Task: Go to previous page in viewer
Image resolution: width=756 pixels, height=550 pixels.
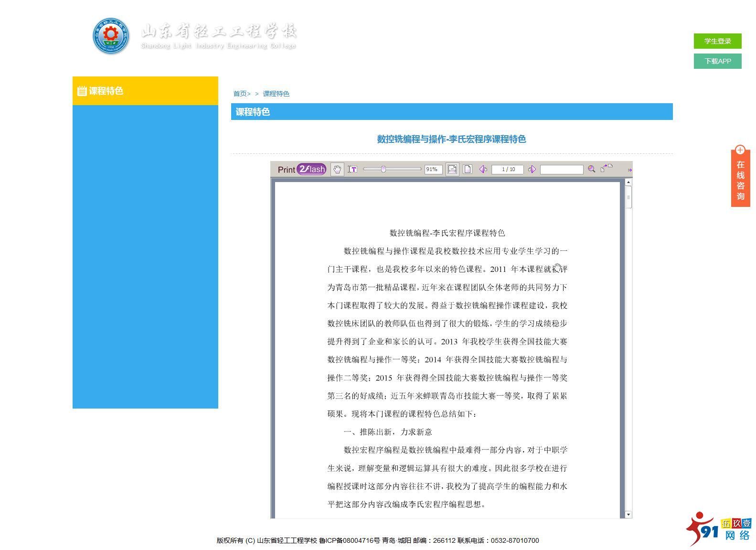Action: (483, 169)
